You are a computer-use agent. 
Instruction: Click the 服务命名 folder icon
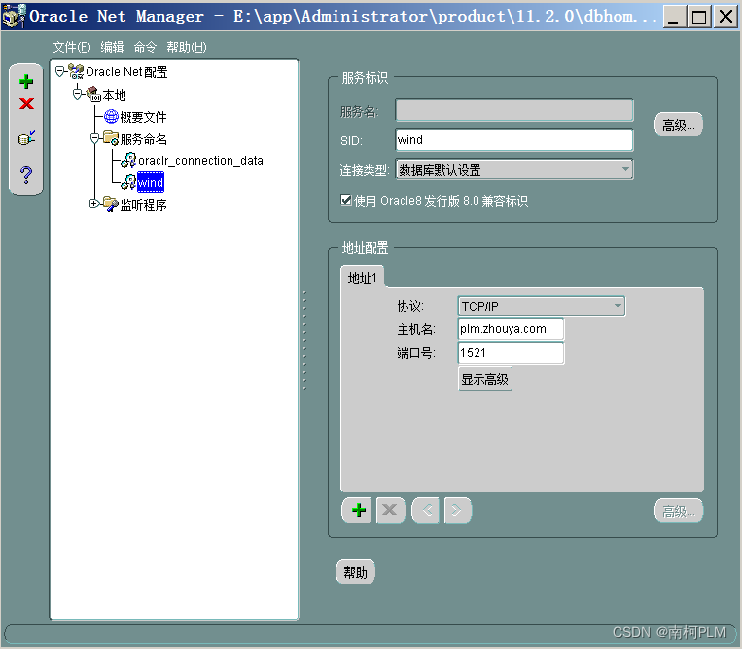tap(111, 138)
